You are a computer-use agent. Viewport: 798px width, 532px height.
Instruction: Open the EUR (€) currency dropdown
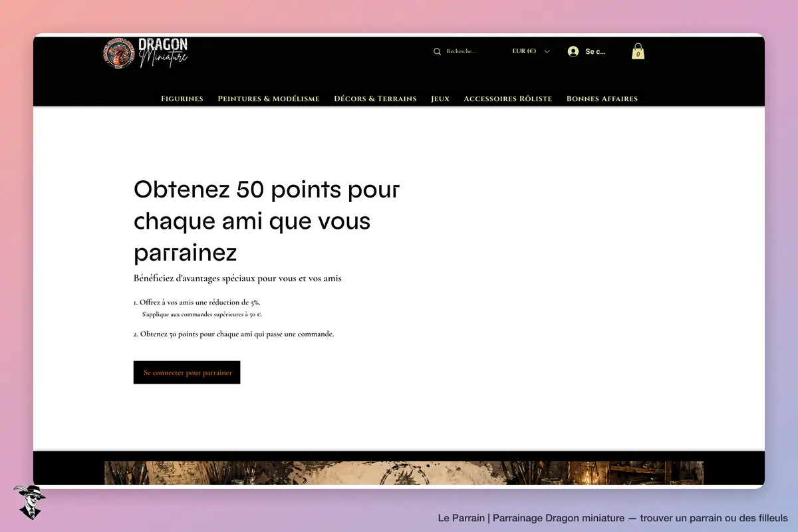[531, 51]
